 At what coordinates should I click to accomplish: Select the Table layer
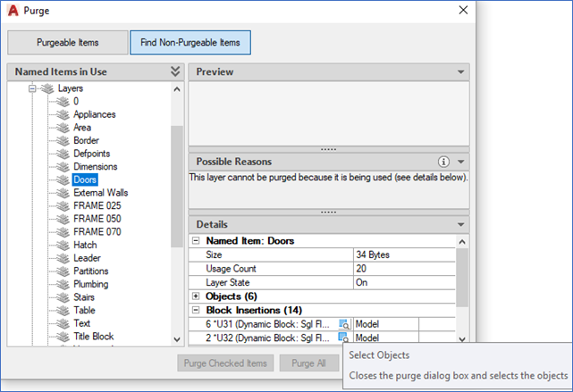point(84,310)
